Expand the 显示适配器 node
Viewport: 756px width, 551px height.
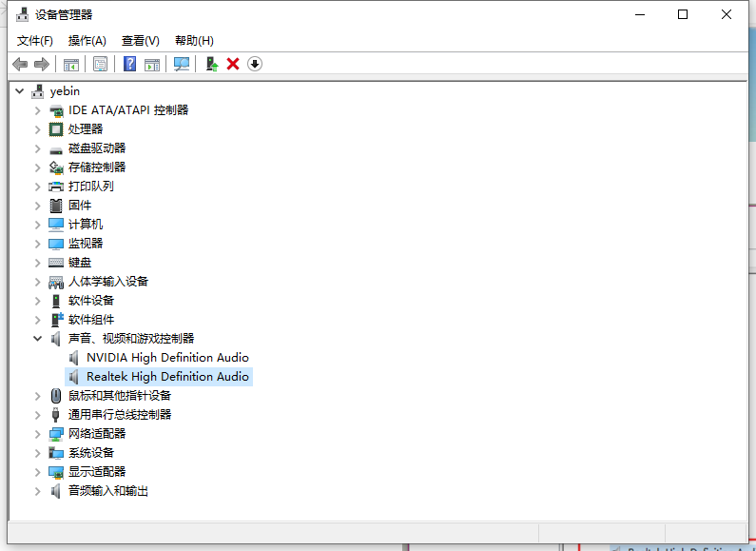(x=38, y=472)
